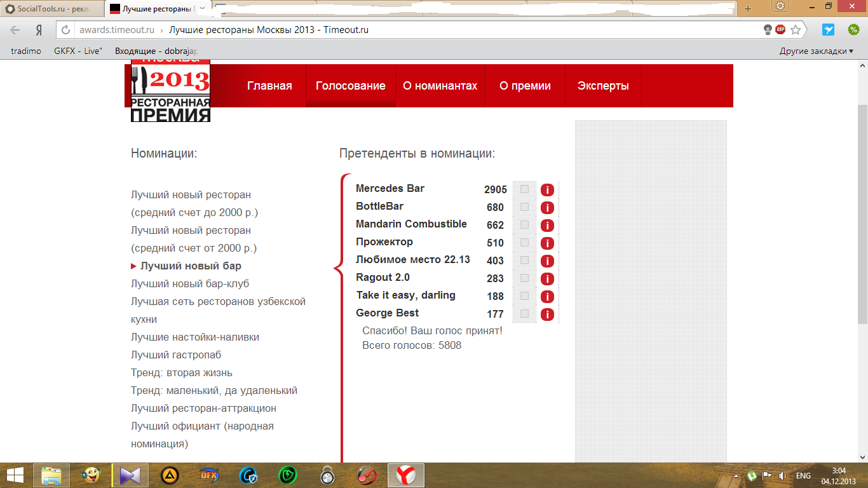
Task: Show info for Mandarin Combustible
Action: coord(547,226)
